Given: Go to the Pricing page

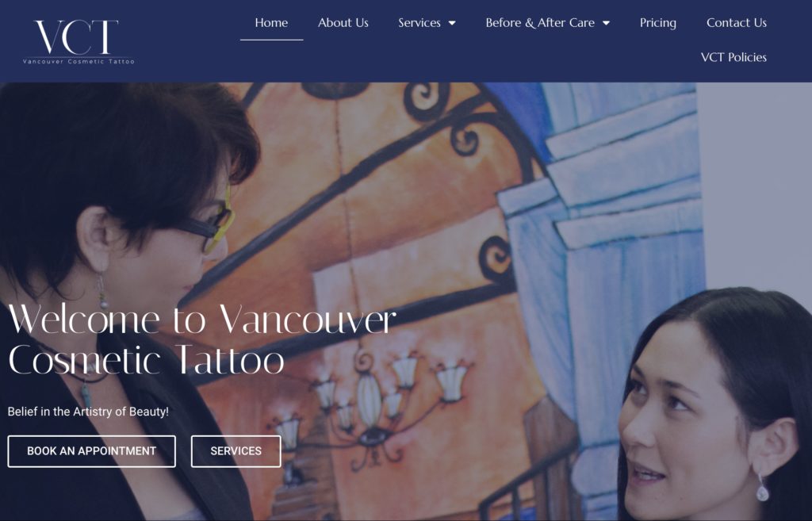Looking at the screenshot, I should tap(657, 23).
